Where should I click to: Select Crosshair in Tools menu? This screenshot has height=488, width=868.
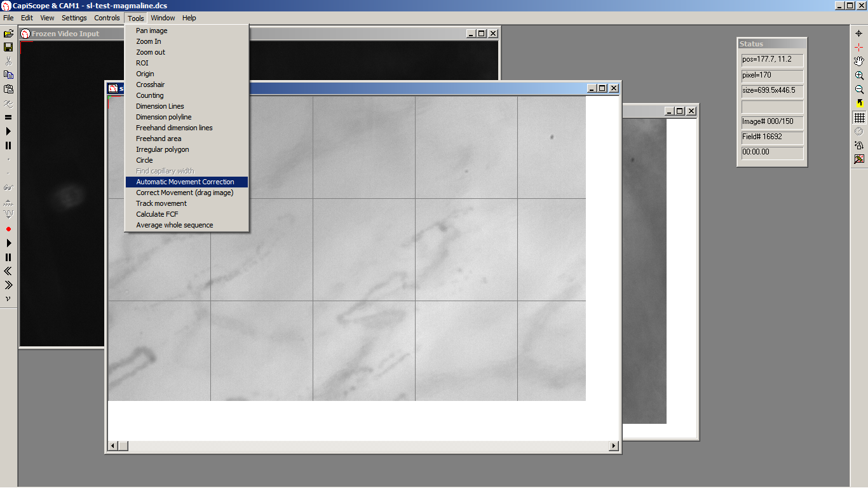click(186, 85)
